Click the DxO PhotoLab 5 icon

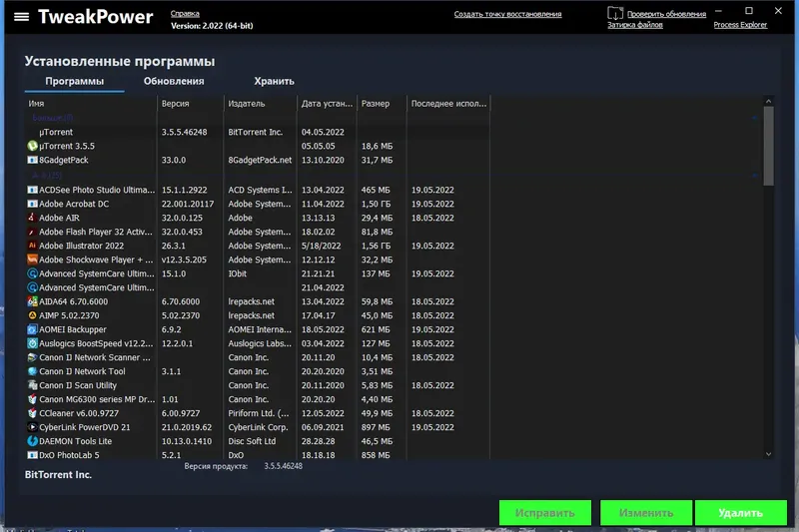(x=32, y=455)
